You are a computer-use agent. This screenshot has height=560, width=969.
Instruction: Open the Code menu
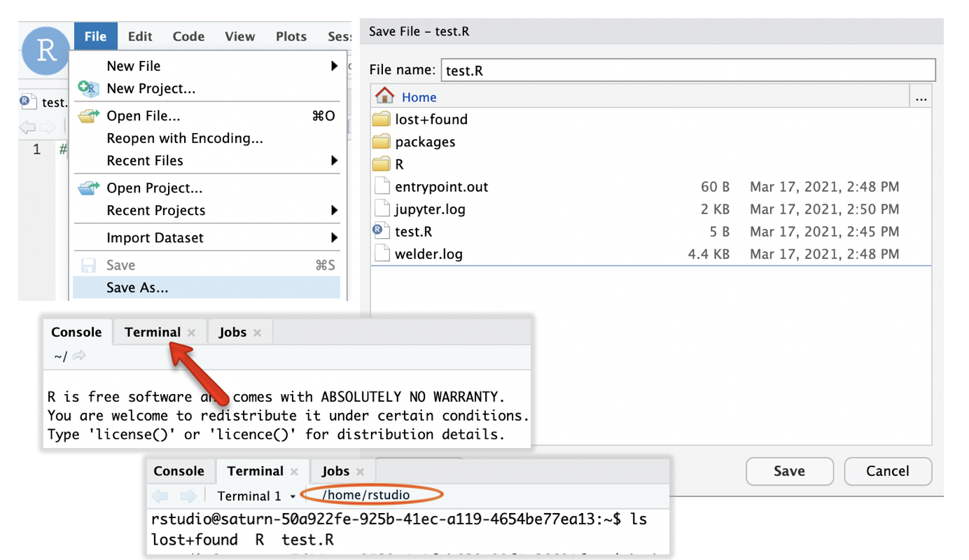click(188, 36)
